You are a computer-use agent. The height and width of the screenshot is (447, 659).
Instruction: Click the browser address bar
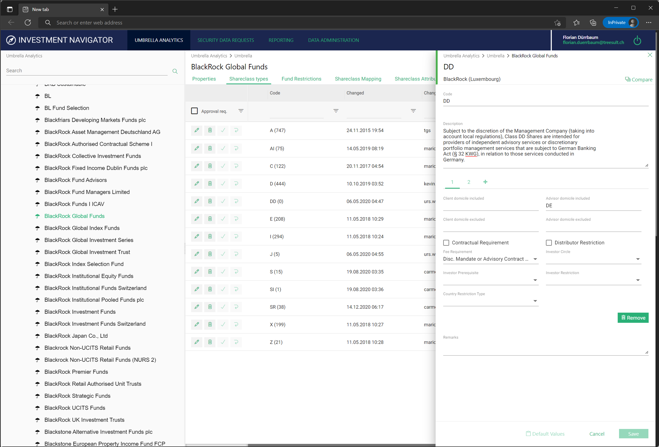point(294,23)
